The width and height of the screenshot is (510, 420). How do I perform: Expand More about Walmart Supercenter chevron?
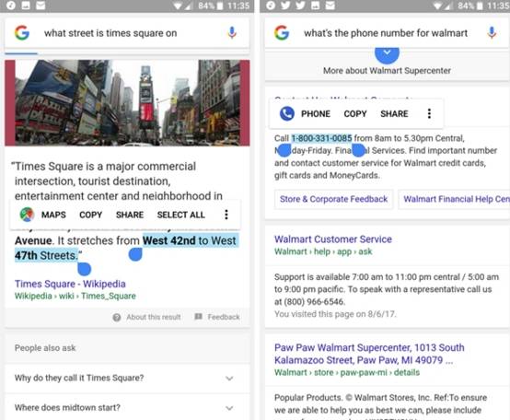pyautogui.click(x=387, y=54)
